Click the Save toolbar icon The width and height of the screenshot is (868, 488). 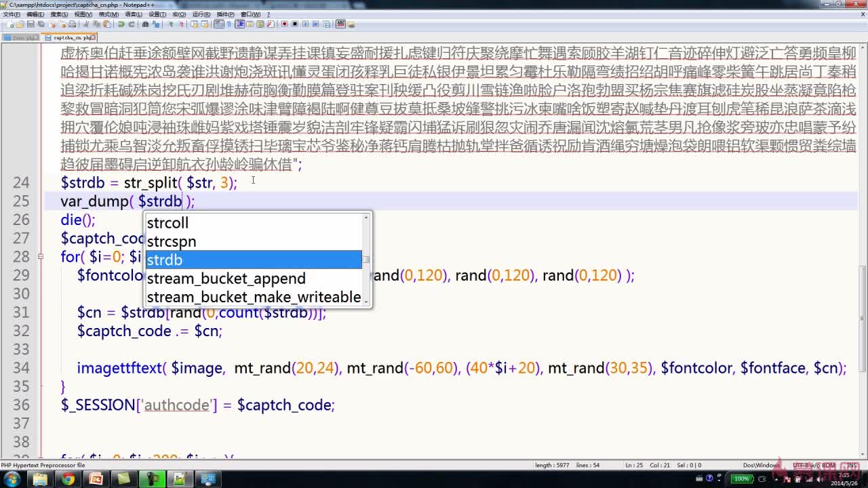pos(31,24)
